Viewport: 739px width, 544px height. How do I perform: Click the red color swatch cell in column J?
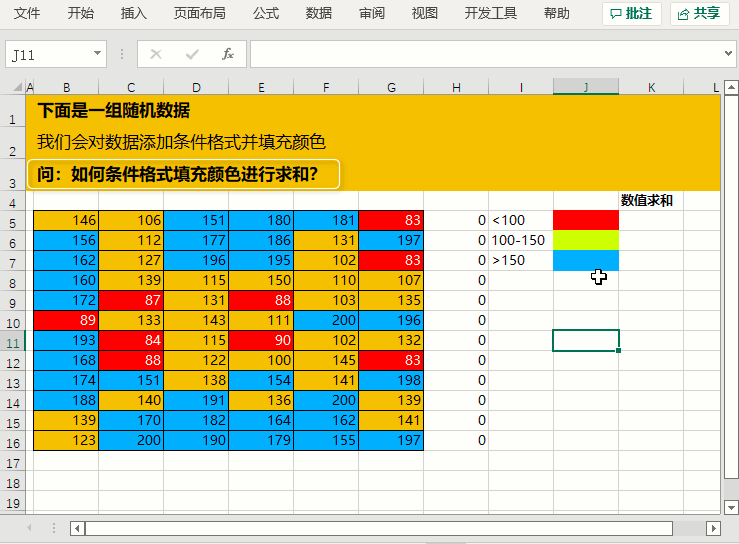[x=586, y=221]
